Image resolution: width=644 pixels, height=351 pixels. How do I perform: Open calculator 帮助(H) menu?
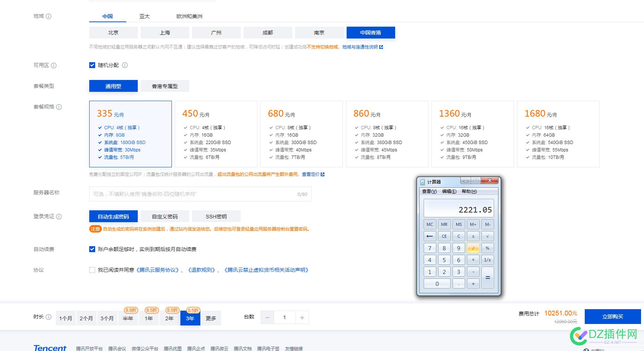pos(469,191)
